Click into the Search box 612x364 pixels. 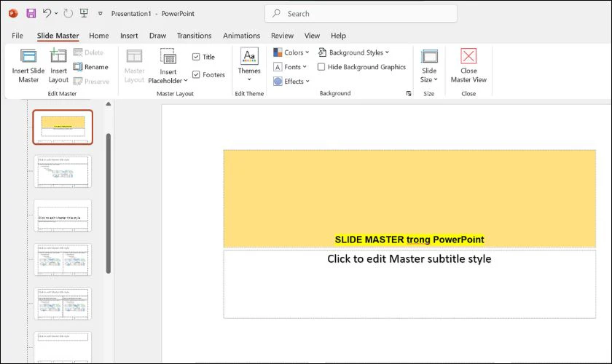(x=361, y=14)
